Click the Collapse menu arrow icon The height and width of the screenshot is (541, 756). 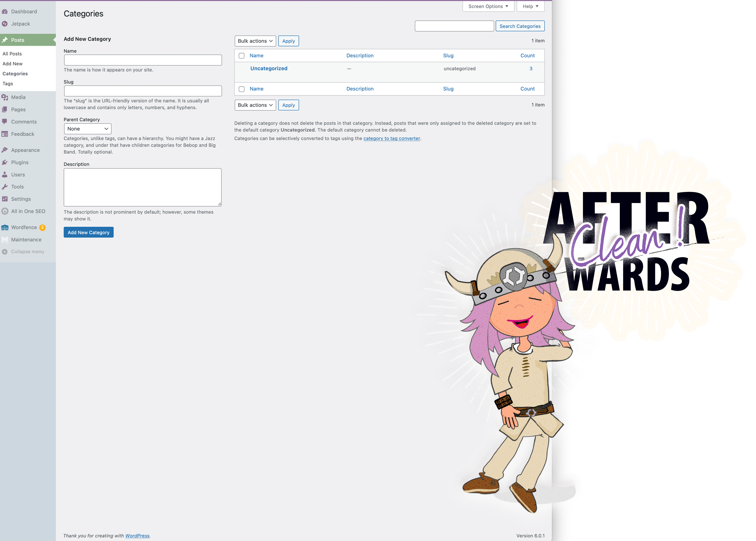(5, 252)
